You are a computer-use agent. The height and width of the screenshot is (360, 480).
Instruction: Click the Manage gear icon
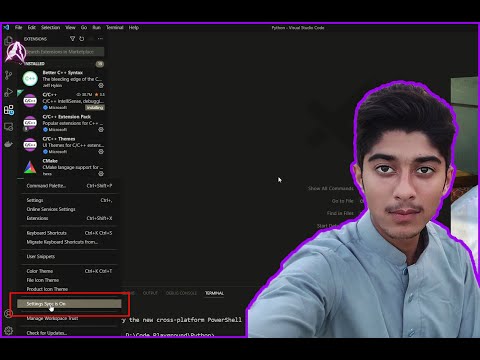8,330
